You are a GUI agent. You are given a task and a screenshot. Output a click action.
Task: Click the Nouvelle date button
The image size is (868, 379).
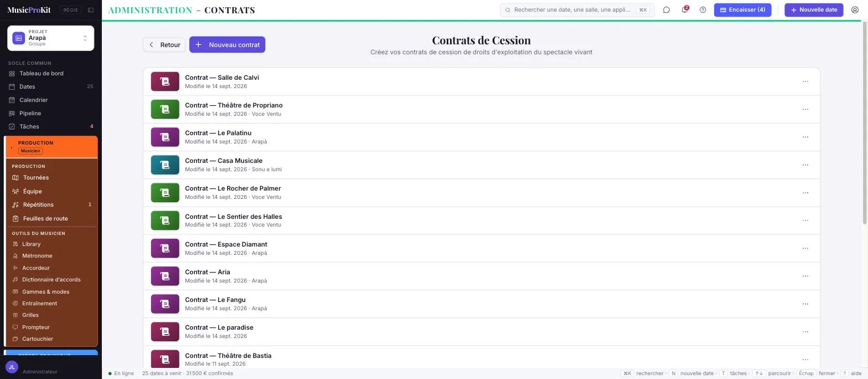(814, 10)
